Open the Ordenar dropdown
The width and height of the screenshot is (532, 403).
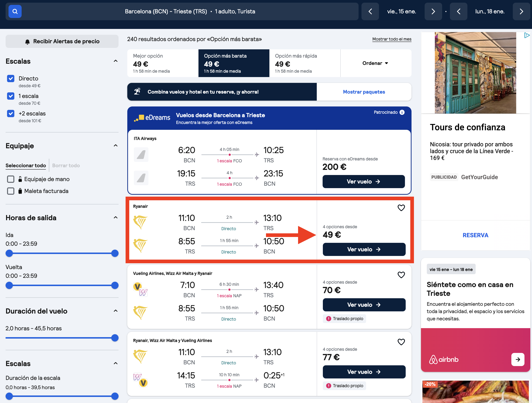tap(376, 63)
